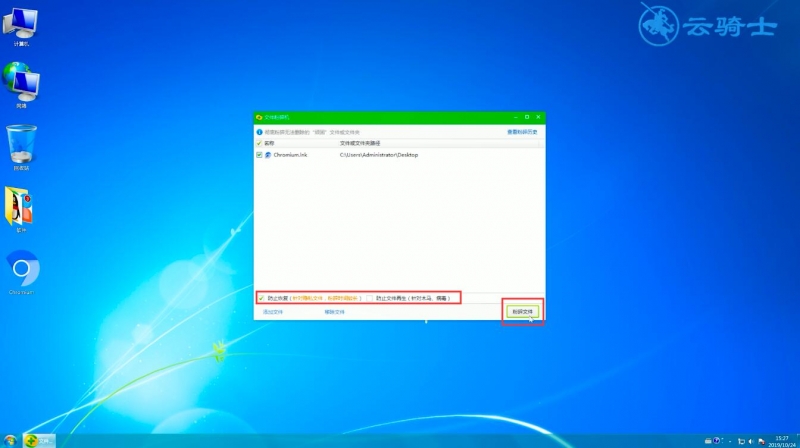800x448 pixels.
Task: Click the blue info icon in the dialog
Action: click(259, 132)
